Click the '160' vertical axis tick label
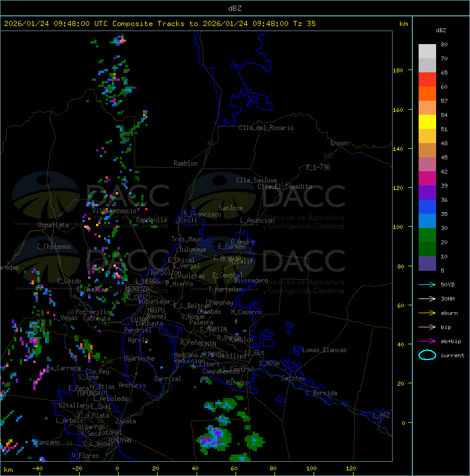470x476 pixels. click(398, 110)
